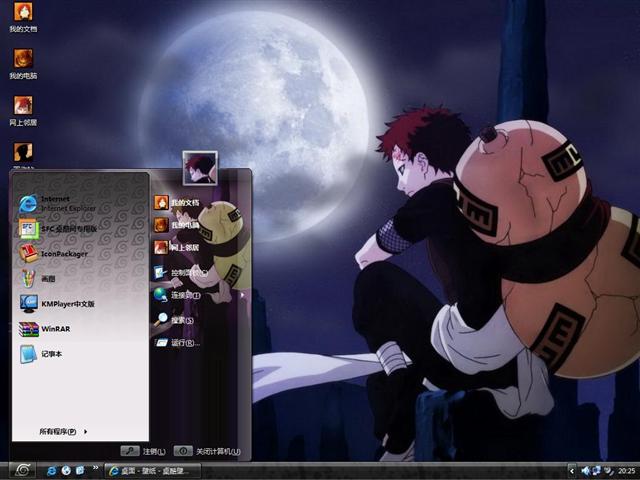Viewport: 640px width, 480px height.
Task: Click the tray icon beside the clock
Action: pos(609,471)
